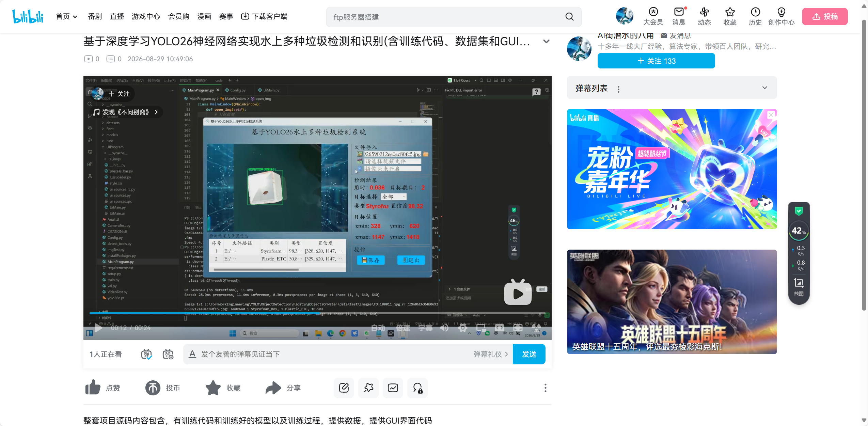Click the pin icon below the video

tap(368, 388)
